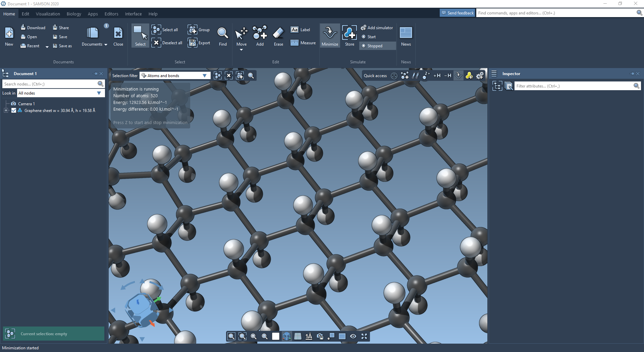Image resolution: width=644 pixels, height=352 pixels.
Task: Select the Start simulation radio button
Action: [x=364, y=37]
